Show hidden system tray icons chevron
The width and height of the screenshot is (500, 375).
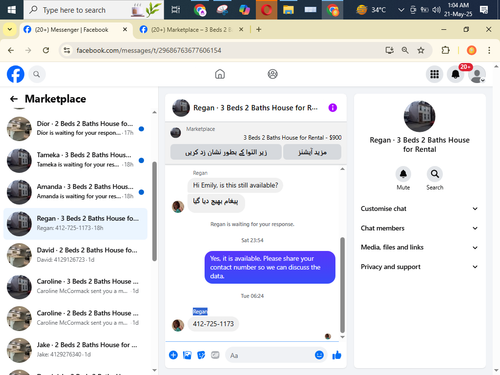(x=401, y=10)
